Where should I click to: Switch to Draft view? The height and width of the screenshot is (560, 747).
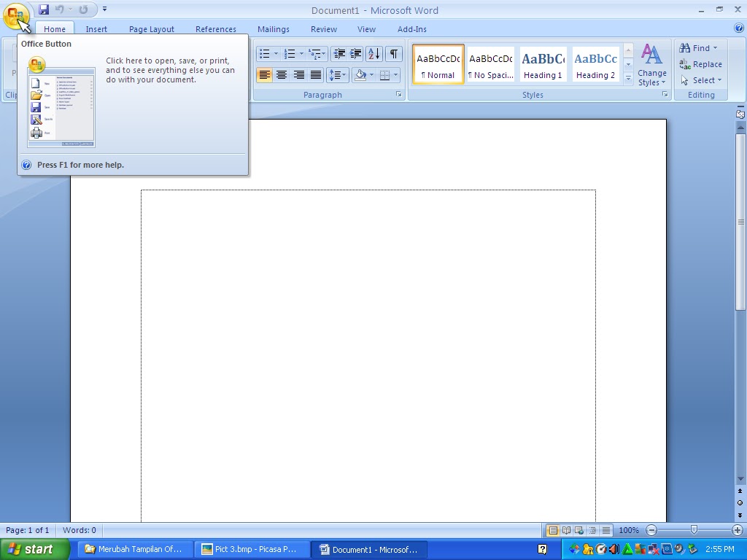pos(605,530)
